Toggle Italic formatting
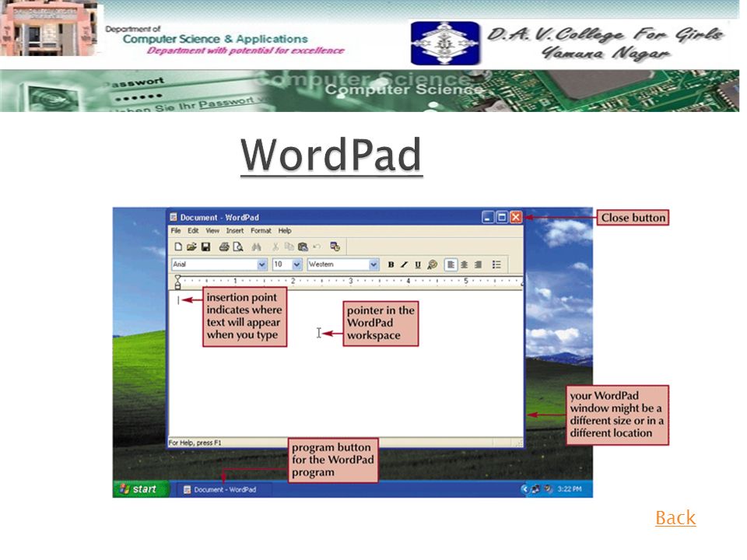Image resolution: width=747 pixels, height=560 pixels. pos(404,264)
